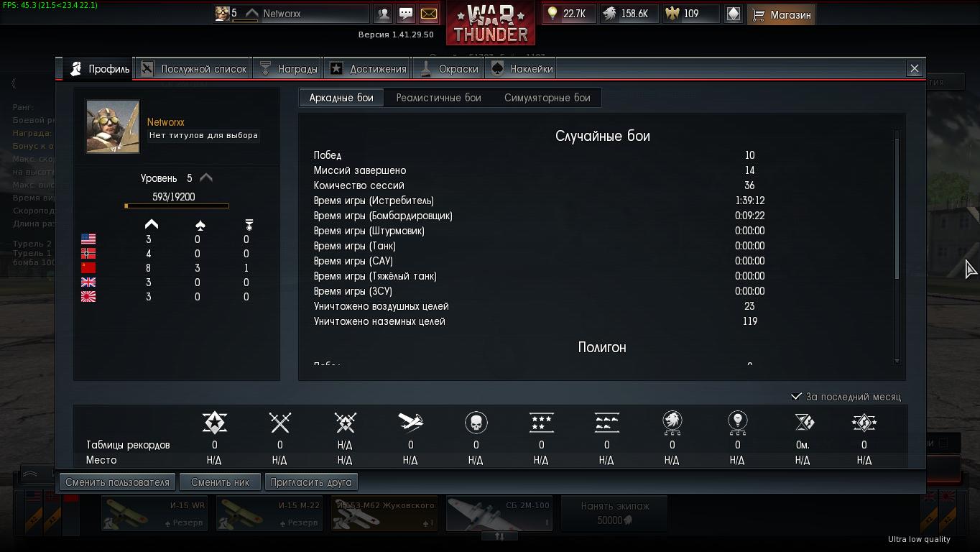Image resolution: width=980 pixels, height=552 pixels.
Task: Expand the chevron next to Уровень 5
Action: tap(206, 178)
